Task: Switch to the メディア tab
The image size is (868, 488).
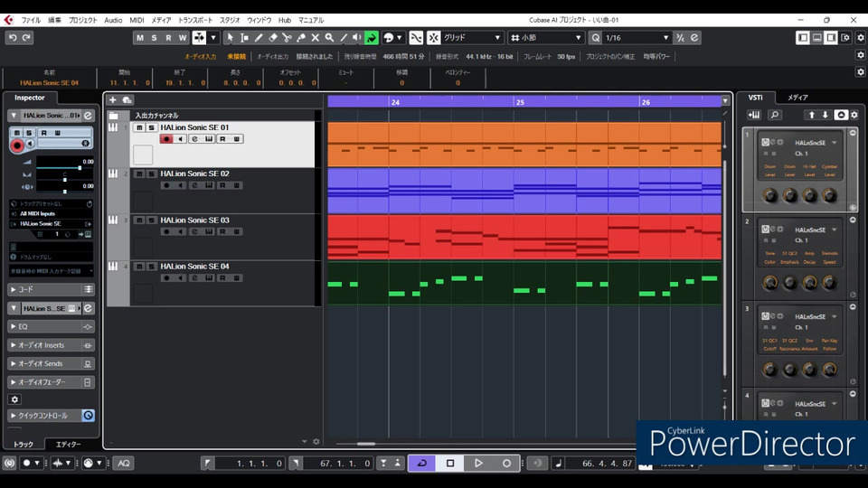Action: tap(797, 98)
